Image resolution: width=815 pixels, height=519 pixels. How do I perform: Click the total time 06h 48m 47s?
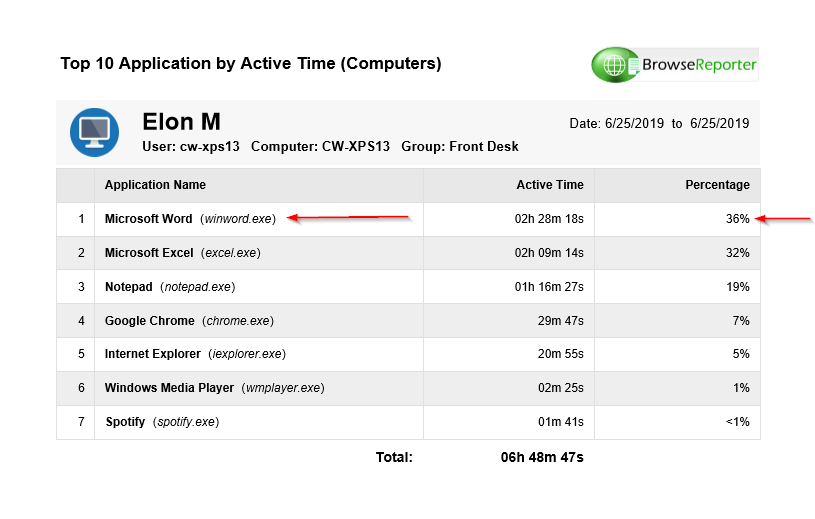pos(542,457)
